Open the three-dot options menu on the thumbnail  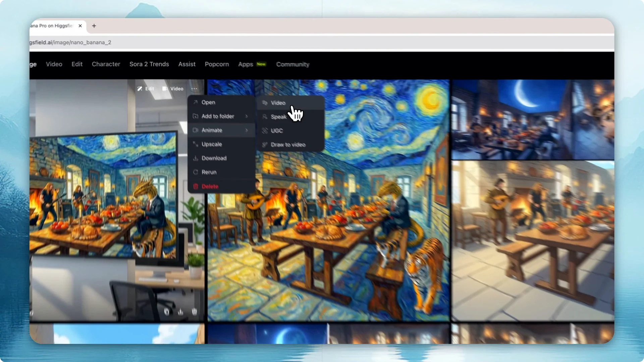pos(194,88)
